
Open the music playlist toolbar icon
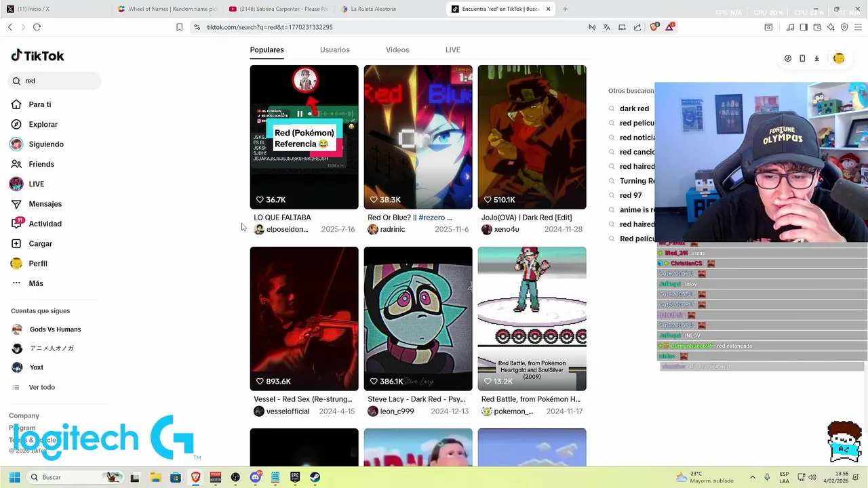pos(790,27)
